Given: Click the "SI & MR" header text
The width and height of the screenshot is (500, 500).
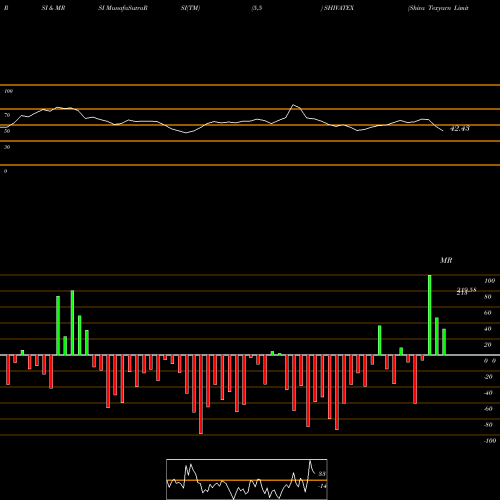Looking at the screenshot, I should 53,8.
